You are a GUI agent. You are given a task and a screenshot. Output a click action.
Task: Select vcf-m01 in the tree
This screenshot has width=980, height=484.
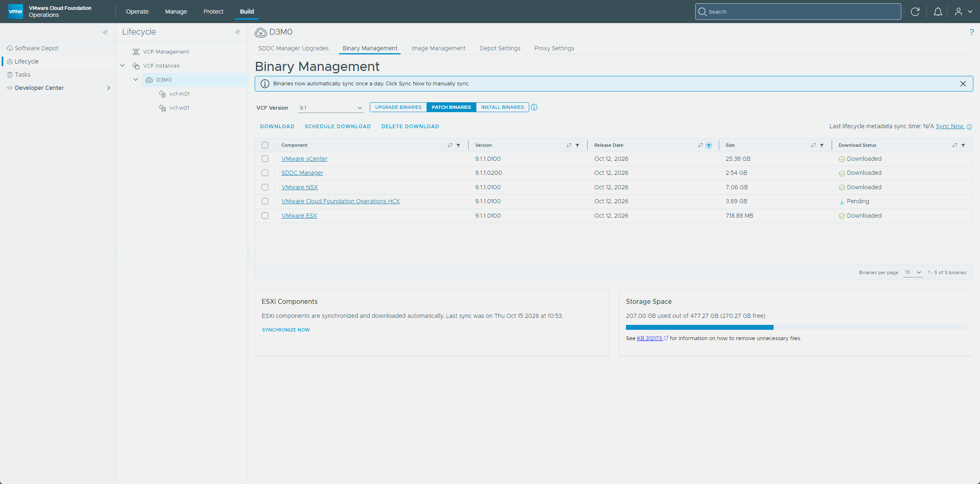[179, 94]
